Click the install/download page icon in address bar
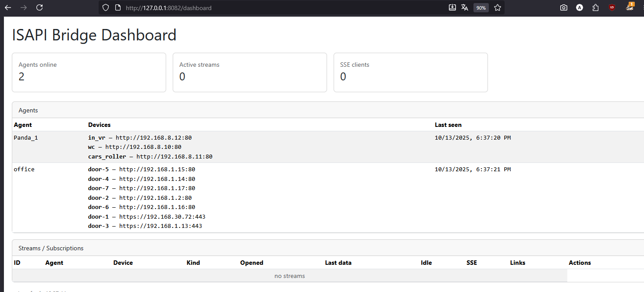This screenshot has height=292, width=644. pyautogui.click(x=452, y=7)
